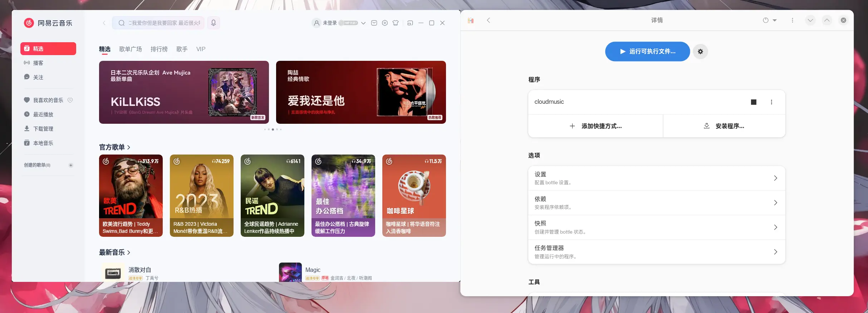Click the VIP 开通 badge
868x313 pixels.
point(349,23)
